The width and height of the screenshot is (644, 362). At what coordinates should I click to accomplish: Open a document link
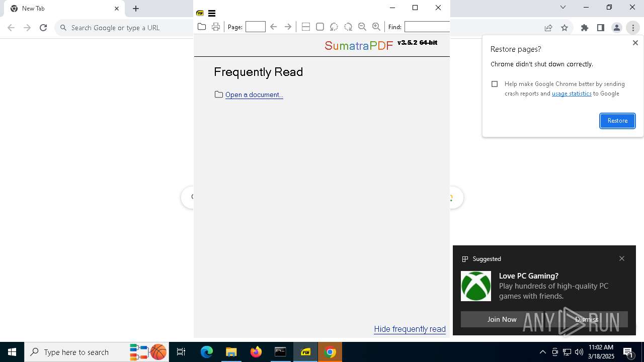(254, 95)
